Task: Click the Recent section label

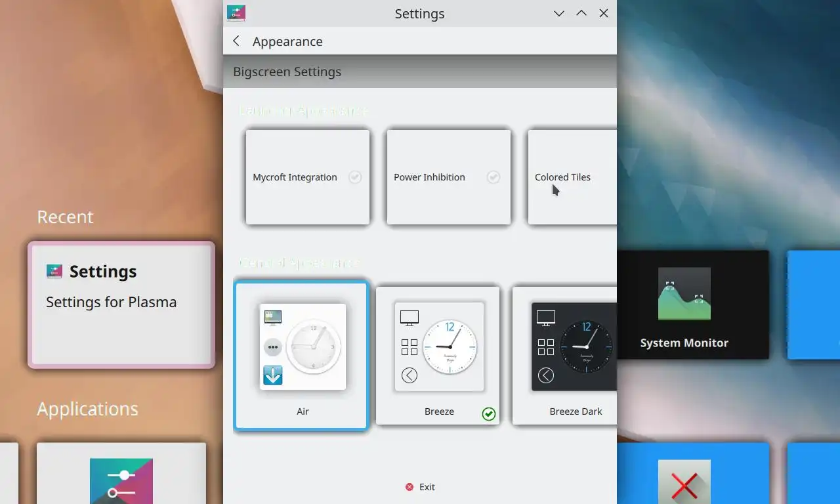Action: pyautogui.click(x=65, y=217)
